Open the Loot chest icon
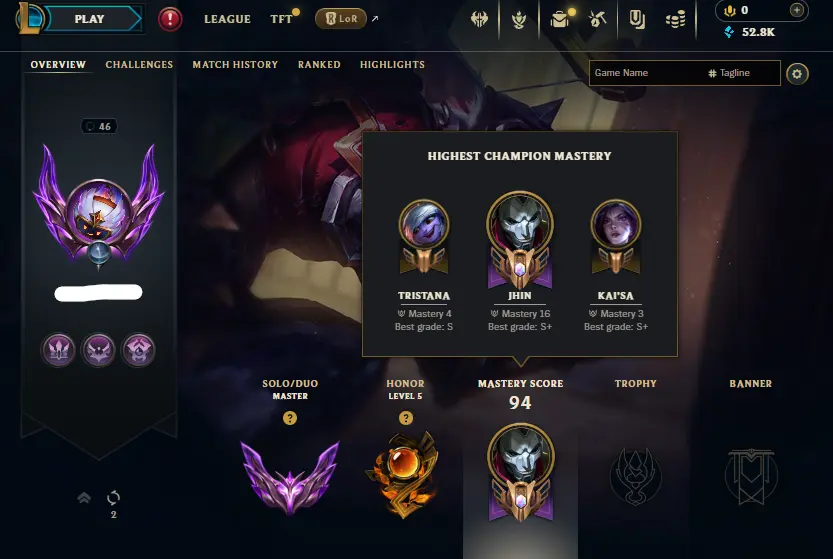 tap(559, 20)
